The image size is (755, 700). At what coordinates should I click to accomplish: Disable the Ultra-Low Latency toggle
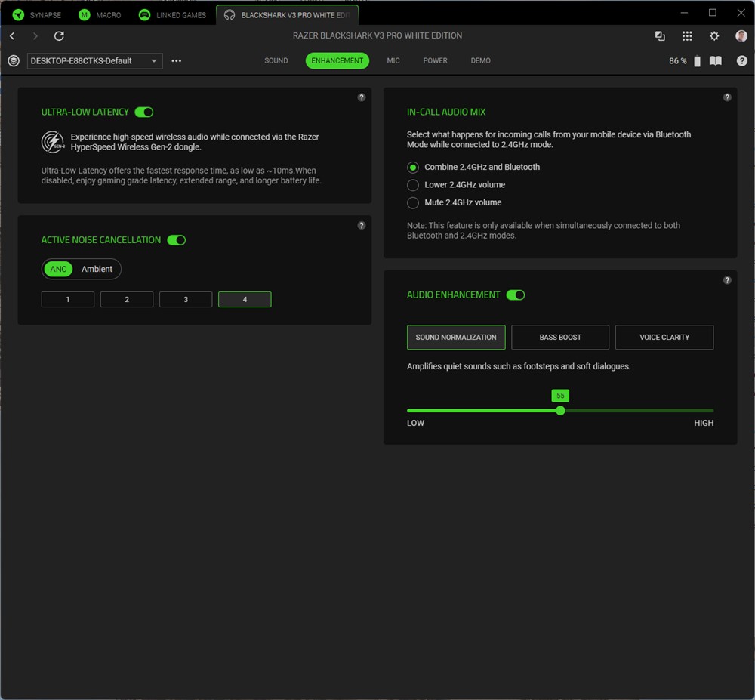coord(144,113)
